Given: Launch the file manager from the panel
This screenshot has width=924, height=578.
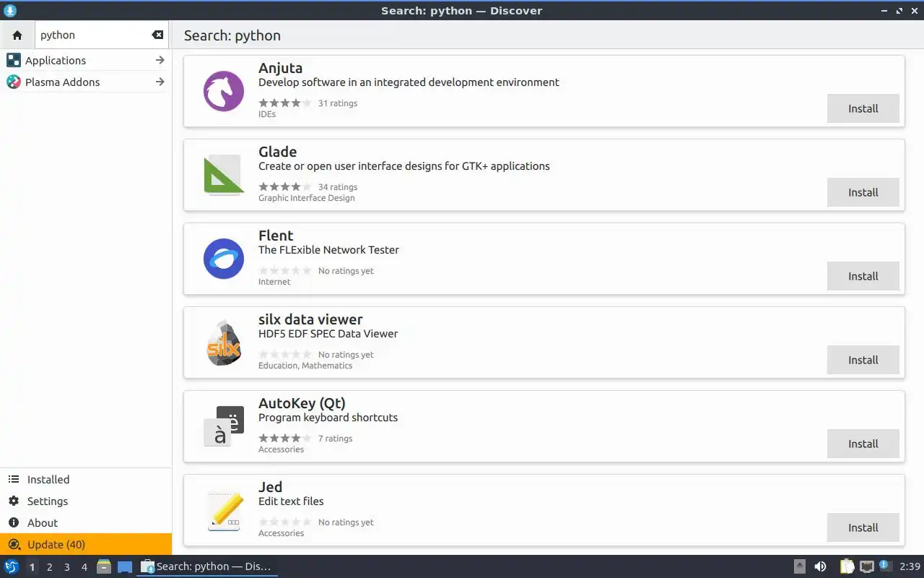Looking at the screenshot, I should [x=103, y=566].
